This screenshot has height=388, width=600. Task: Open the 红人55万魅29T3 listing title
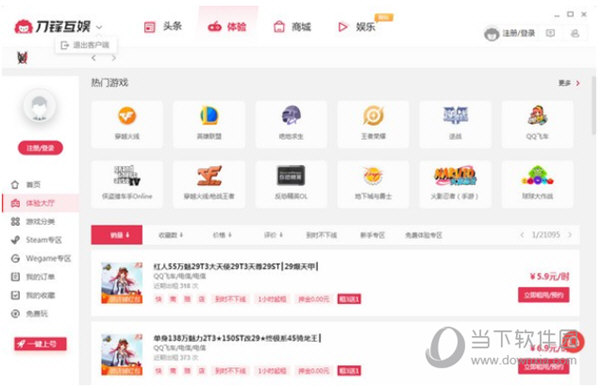pos(236,266)
